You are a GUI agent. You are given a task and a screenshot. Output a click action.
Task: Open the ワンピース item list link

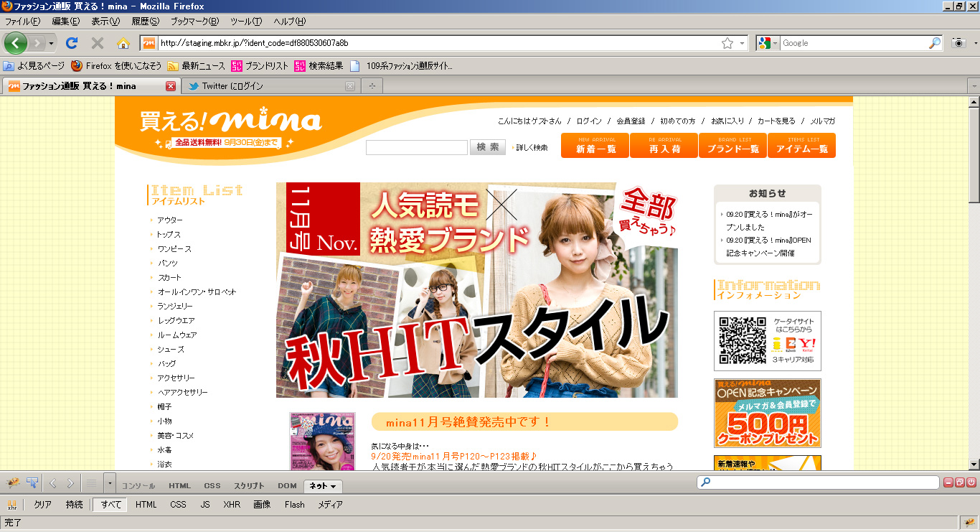coord(174,249)
